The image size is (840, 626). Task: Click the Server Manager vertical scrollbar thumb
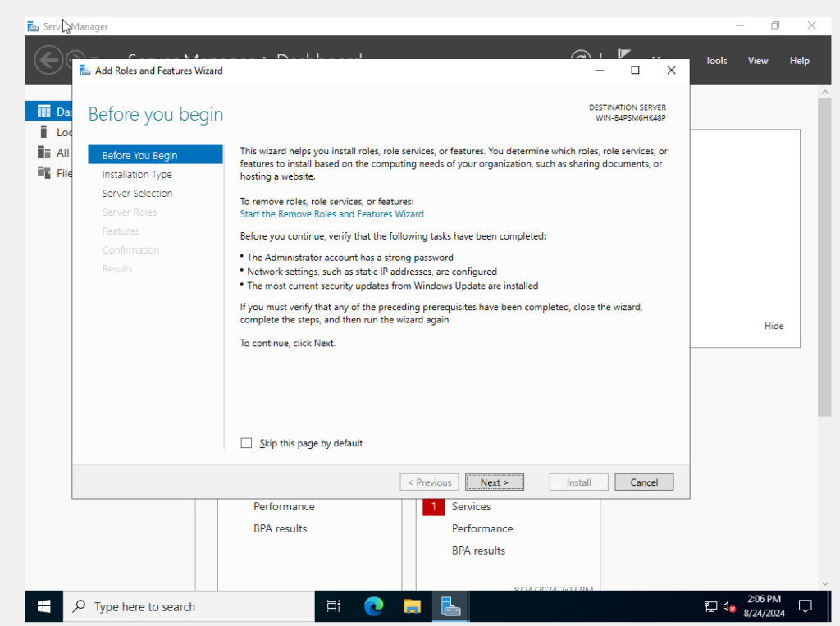click(x=824, y=258)
